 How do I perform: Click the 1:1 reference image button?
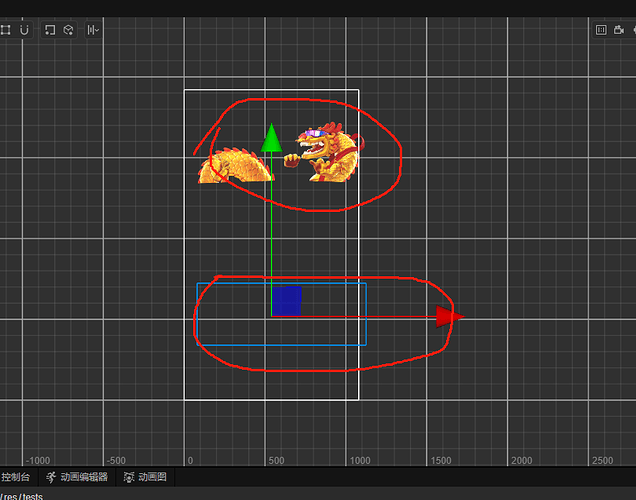pos(601,30)
